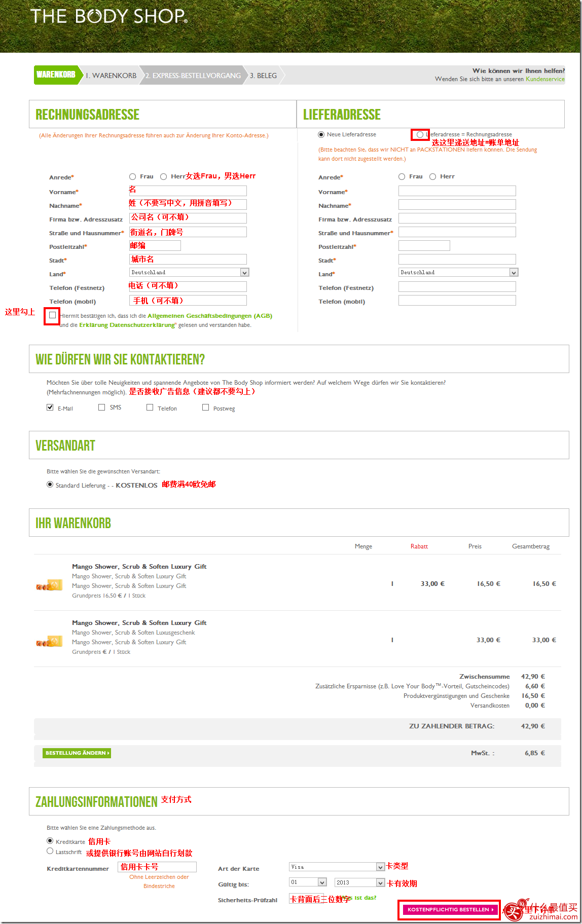The width and height of the screenshot is (582, 924).
Task: Click the Vorname field in Rechnungsadresse
Action: tap(188, 191)
